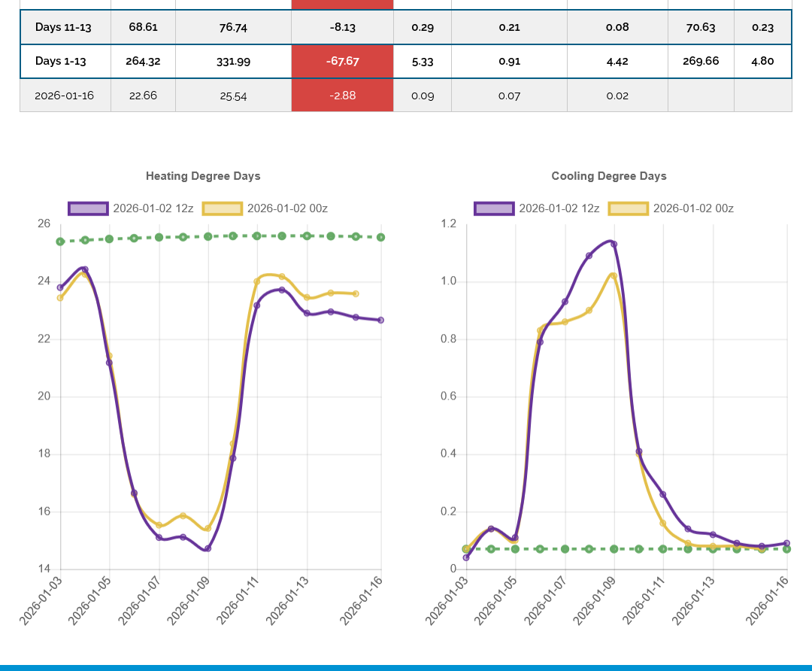The image size is (812, 671).
Task: Click purple legend swatch in Heating Degree Days chart
Action: click(x=88, y=208)
